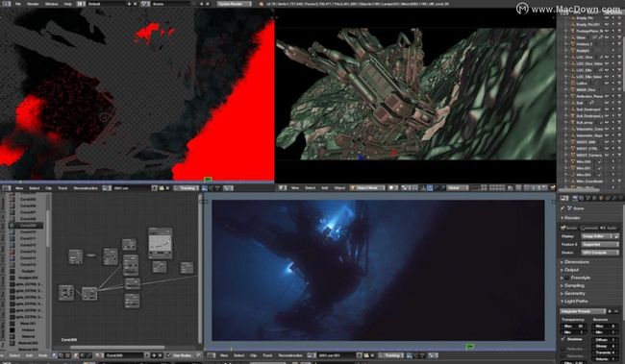The width and height of the screenshot is (625, 364).
Task: Click the 3D viewport editor type icon
Action: [282, 187]
